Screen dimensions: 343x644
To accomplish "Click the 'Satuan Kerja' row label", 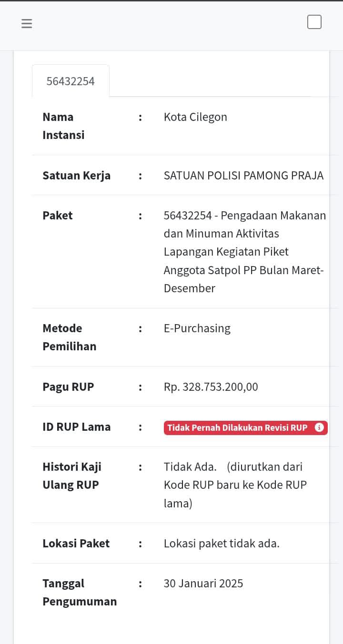I will point(76,176).
